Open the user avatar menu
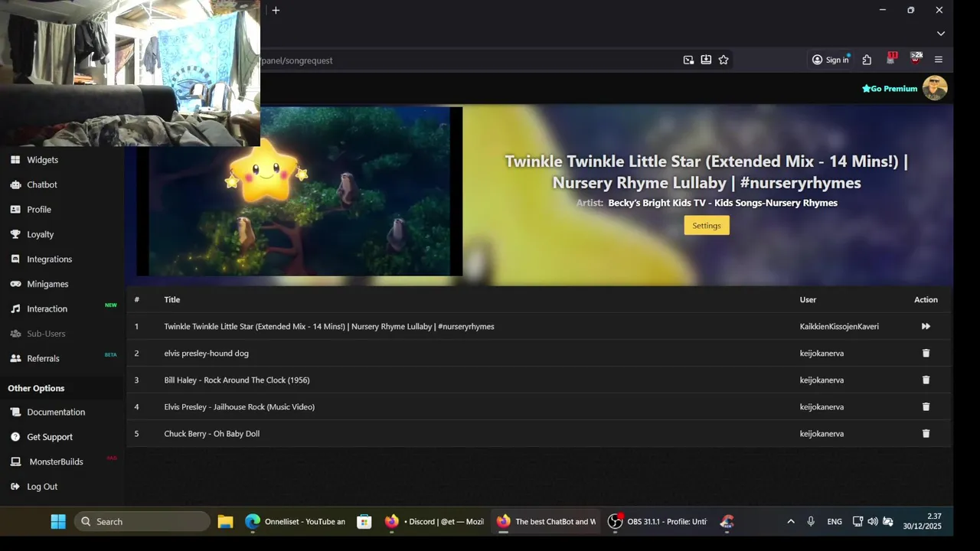This screenshot has height=551, width=980. point(935,88)
